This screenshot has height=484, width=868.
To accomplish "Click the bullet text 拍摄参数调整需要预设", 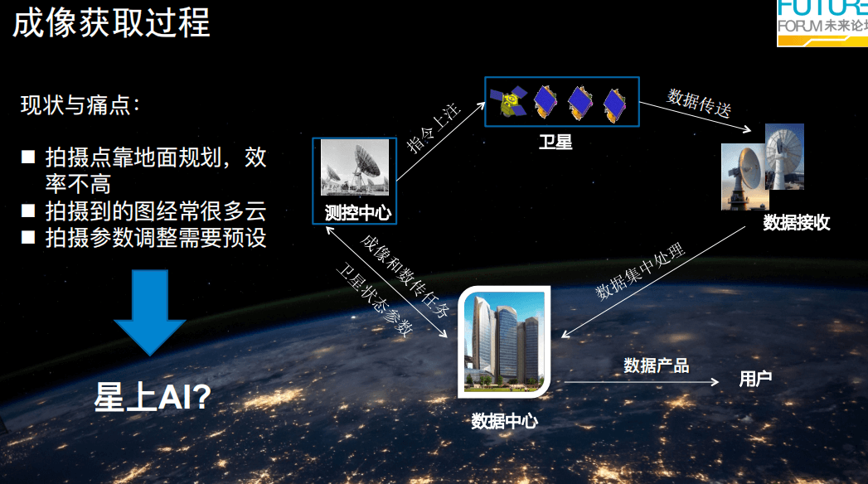I will tap(156, 238).
